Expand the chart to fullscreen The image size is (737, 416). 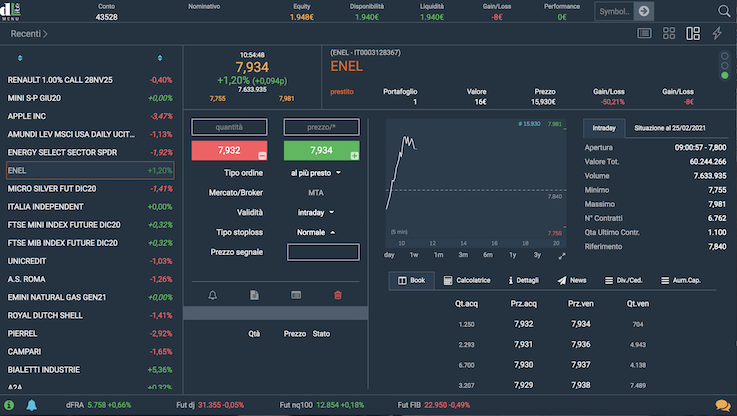tap(562, 256)
